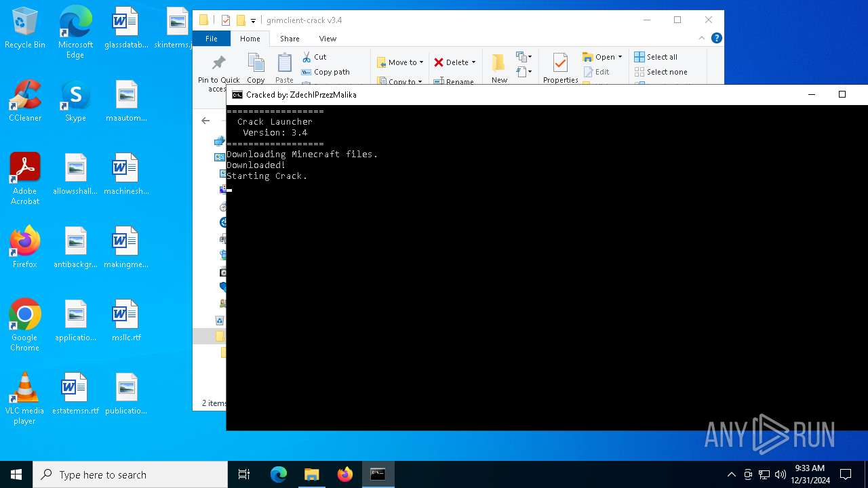Launch Adobe Acrobat desktop shortcut
Viewport: 868px width, 488px height.
tap(25, 179)
